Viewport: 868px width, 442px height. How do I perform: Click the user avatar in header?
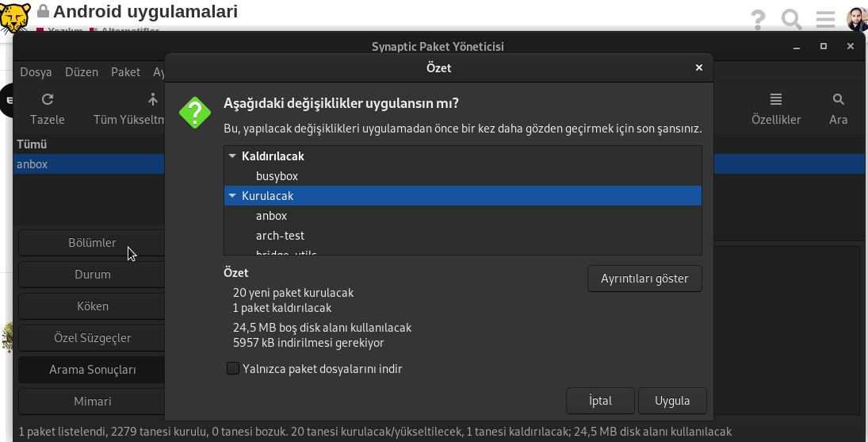(x=856, y=19)
